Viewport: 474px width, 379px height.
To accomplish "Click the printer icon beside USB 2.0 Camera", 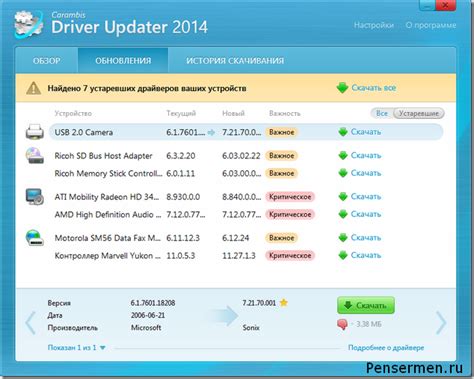I will point(35,132).
